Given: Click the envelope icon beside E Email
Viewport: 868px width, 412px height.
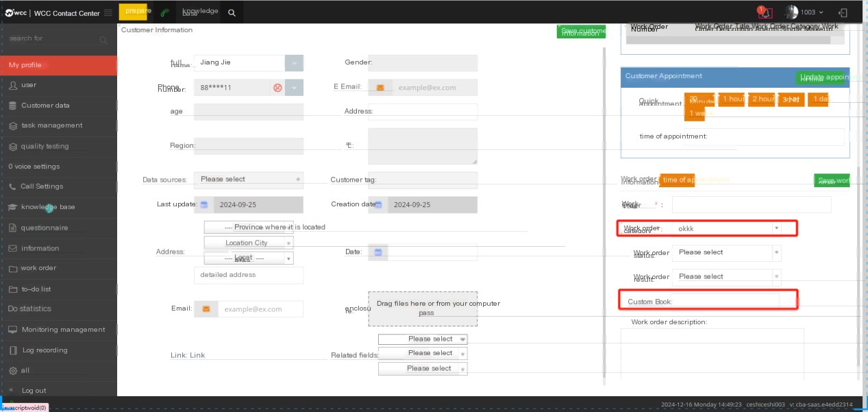Looking at the screenshot, I should (380, 88).
